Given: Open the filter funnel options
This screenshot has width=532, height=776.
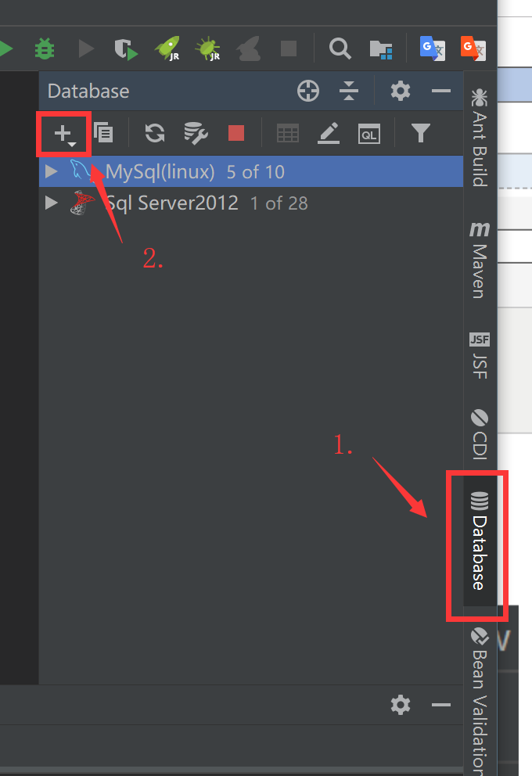Looking at the screenshot, I should tap(421, 133).
